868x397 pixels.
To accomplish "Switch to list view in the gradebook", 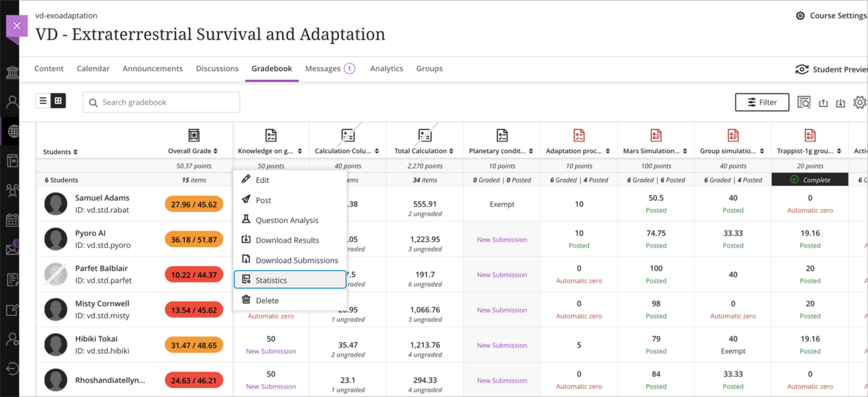I will tap(43, 100).
